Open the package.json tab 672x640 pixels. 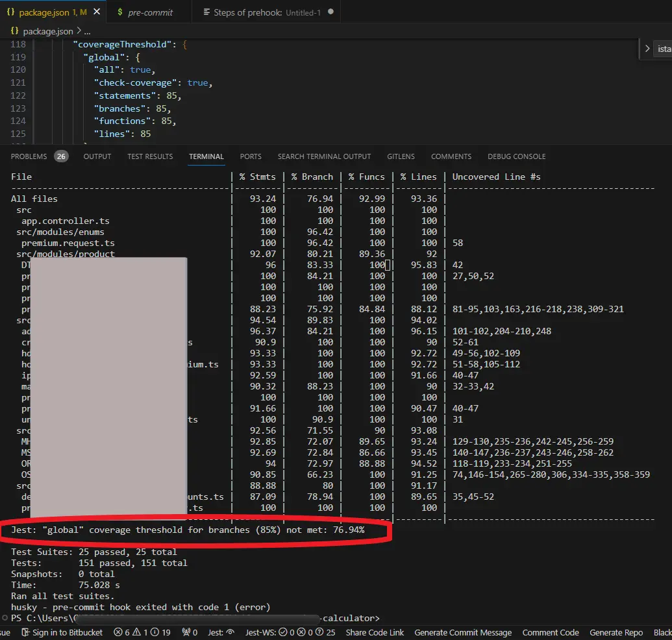click(x=53, y=12)
